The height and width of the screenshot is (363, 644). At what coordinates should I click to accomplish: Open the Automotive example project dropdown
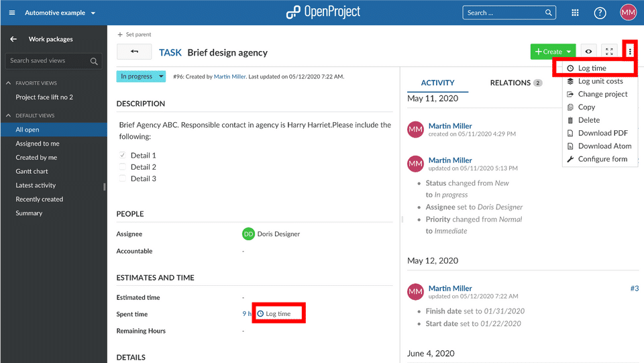click(60, 13)
